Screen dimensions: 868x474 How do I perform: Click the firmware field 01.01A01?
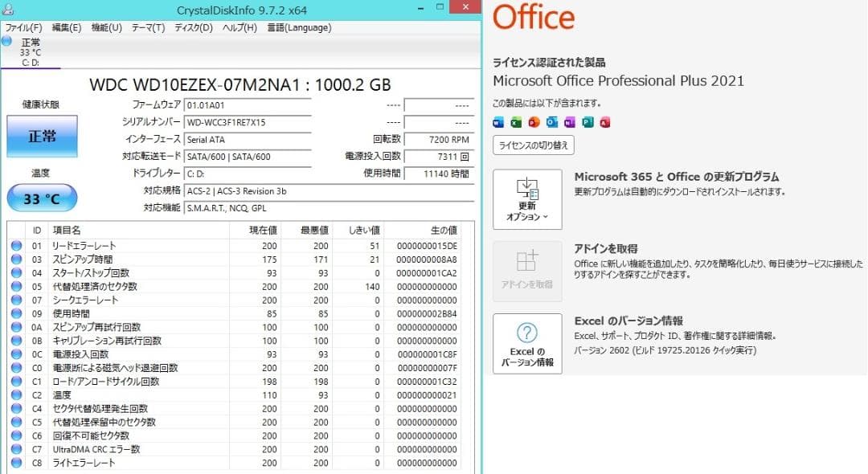pos(248,105)
